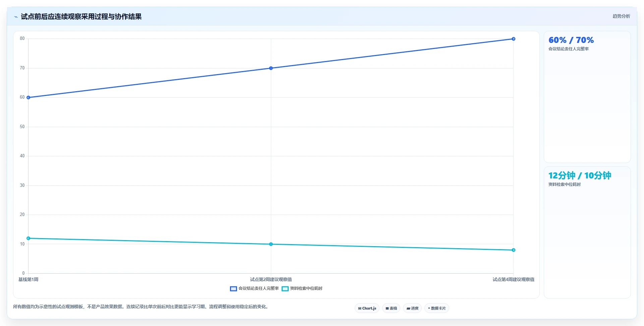Image resolution: width=644 pixels, height=326 pixels.
Task: Click 资料检索中位耗时 caption in the stat card
Action: point(565,184)
